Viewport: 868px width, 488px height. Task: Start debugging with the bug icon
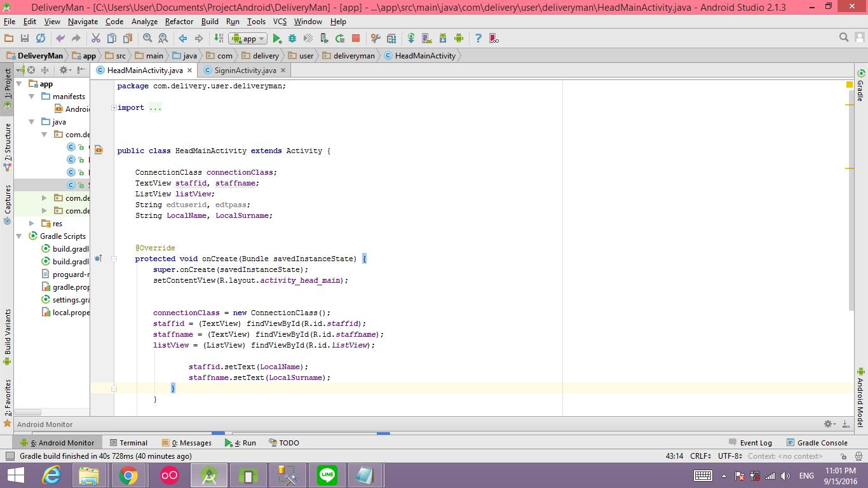292,39
